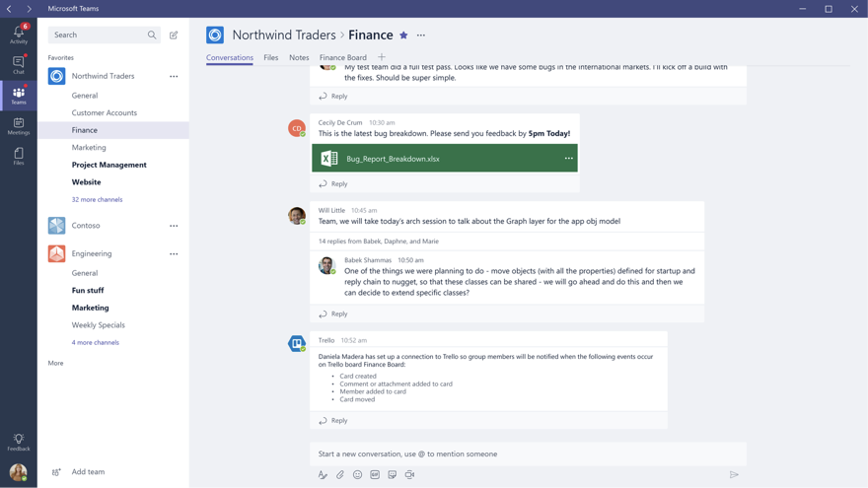Image resolution: width=868 pixels, height=488 pixels.
Task: Open the Activity bell icon
Action: tap(19, 35)
